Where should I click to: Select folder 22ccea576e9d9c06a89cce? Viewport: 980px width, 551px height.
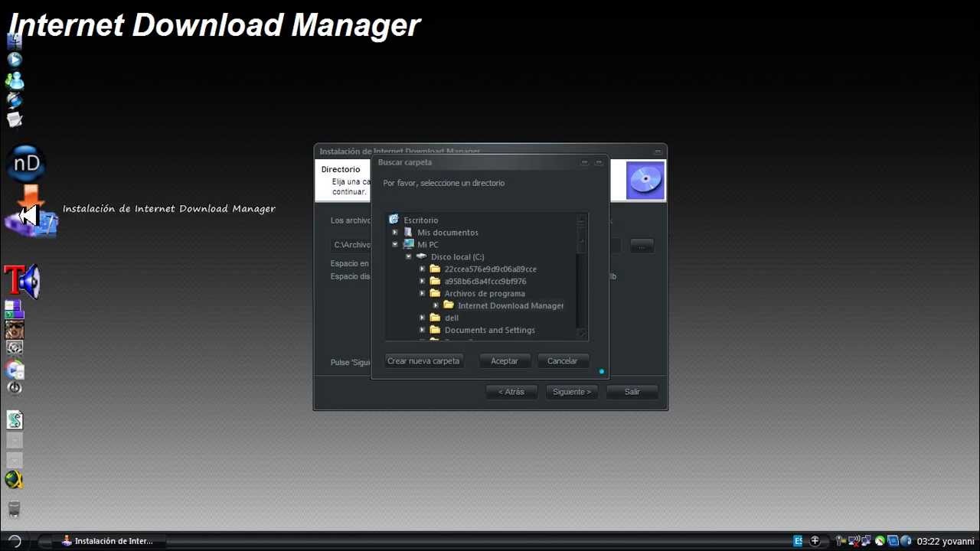click(x=490, y=269)
